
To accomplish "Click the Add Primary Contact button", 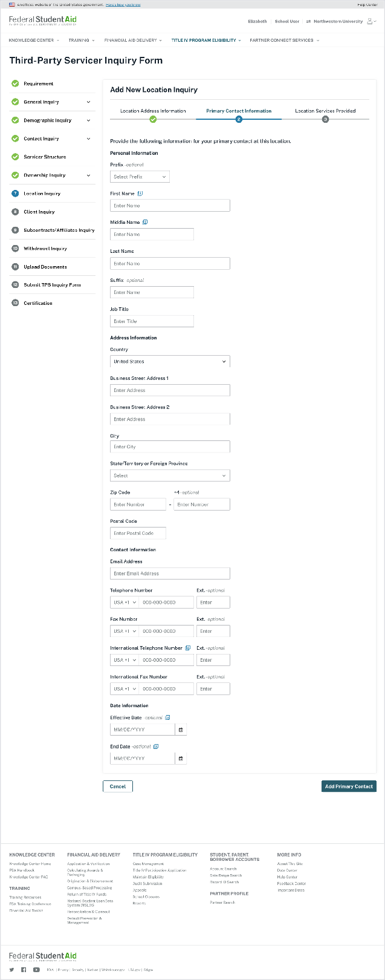I will [x=349, y=786].
